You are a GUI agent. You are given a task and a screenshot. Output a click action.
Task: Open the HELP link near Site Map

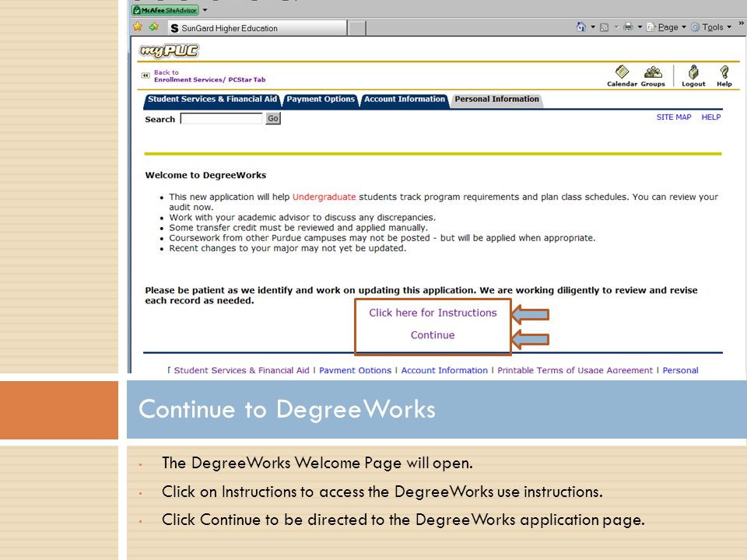[x=710, y=117]
